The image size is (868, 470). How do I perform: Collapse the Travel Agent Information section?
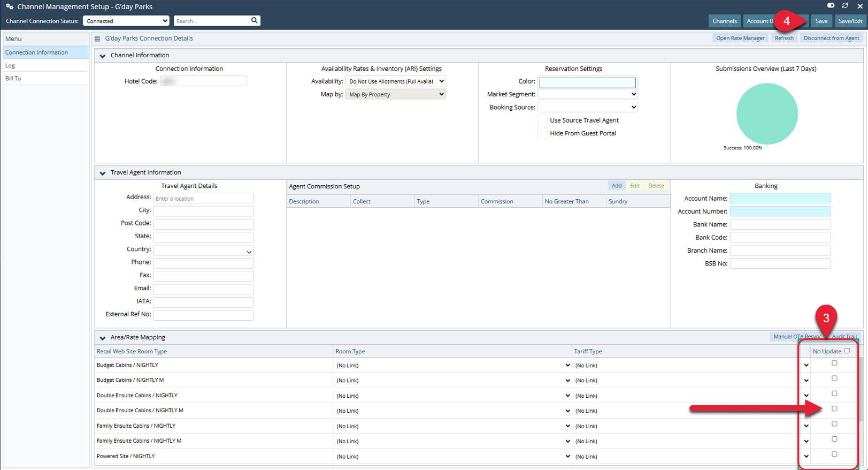click(x=103, y=173)
